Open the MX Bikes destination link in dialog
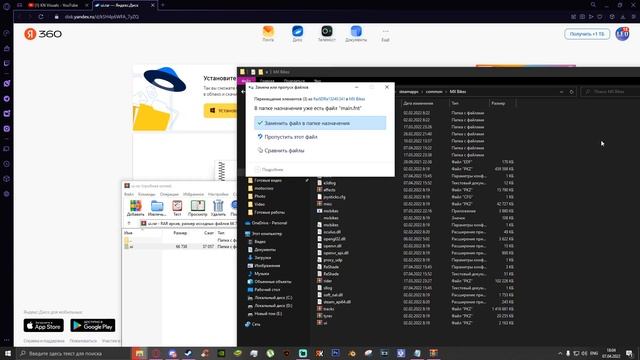The image size is (640, 360). tap(357, 99)
